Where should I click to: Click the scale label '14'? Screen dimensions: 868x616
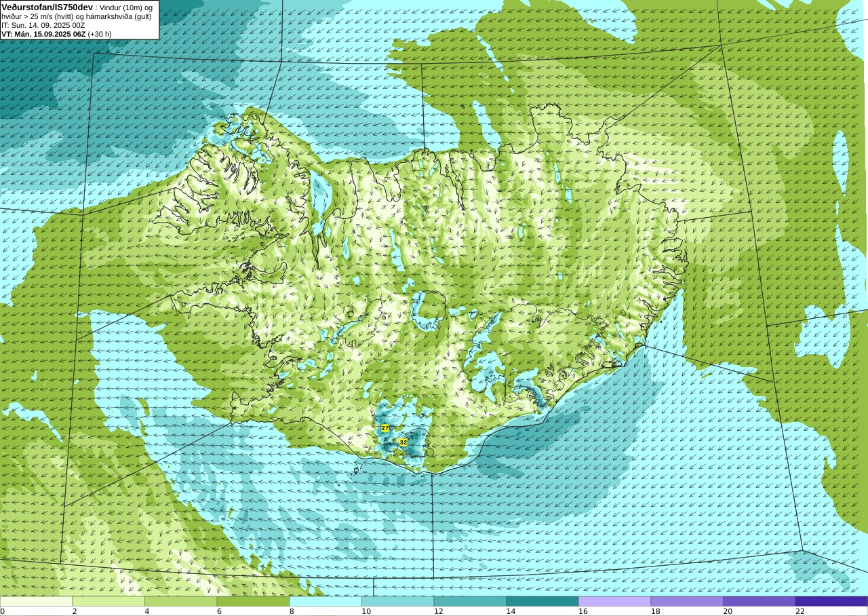[x=511, y=611]
